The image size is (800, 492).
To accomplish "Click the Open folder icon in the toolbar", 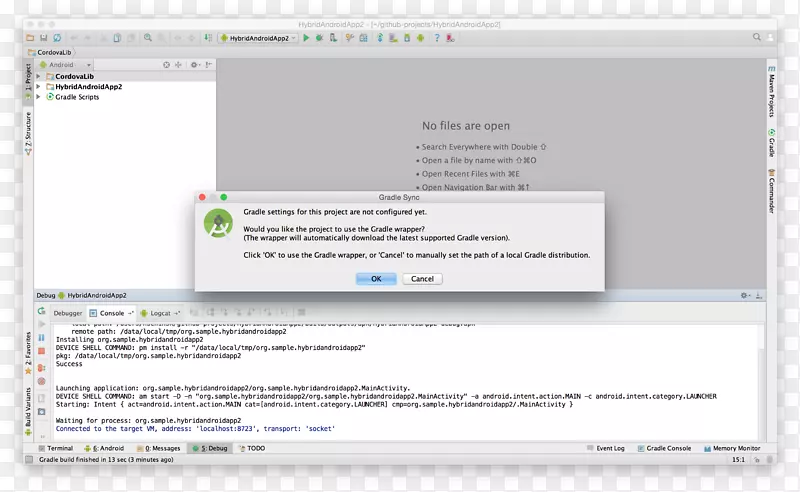I will pos(30,38).
